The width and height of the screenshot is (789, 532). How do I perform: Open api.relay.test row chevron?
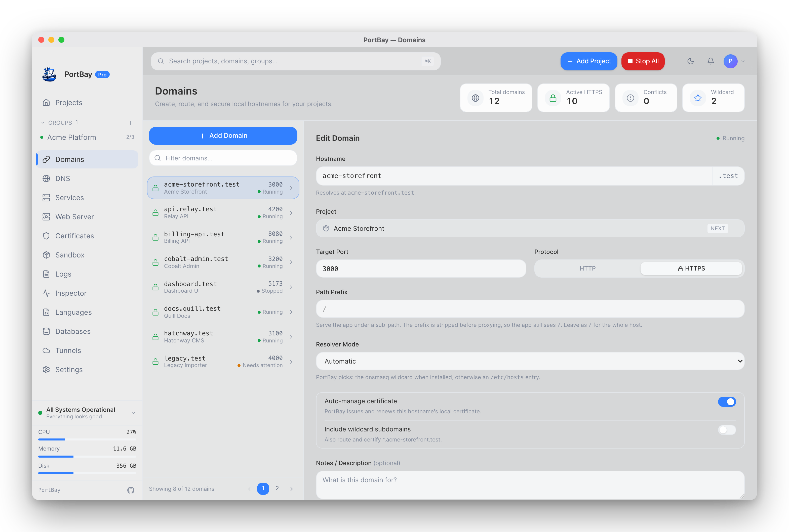(291, 213)
